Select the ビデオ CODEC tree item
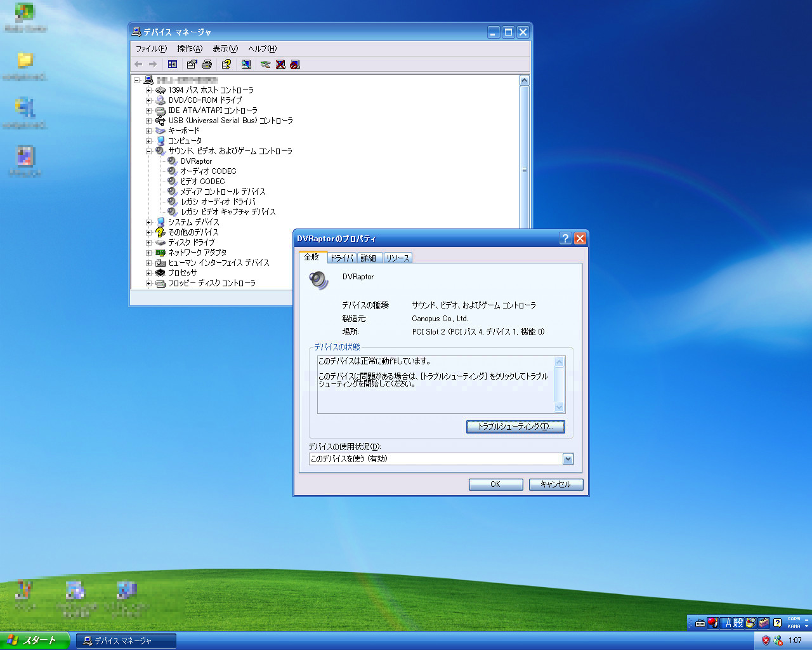This screenshot has width=812, height=650. coord(202,182)
